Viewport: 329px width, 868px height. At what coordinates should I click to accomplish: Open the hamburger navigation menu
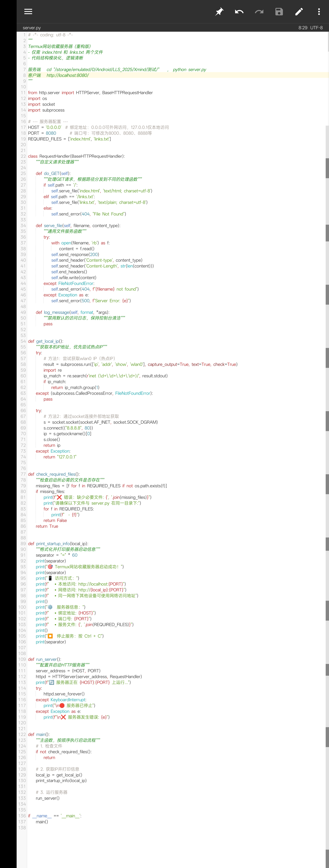tap(28, 11)
